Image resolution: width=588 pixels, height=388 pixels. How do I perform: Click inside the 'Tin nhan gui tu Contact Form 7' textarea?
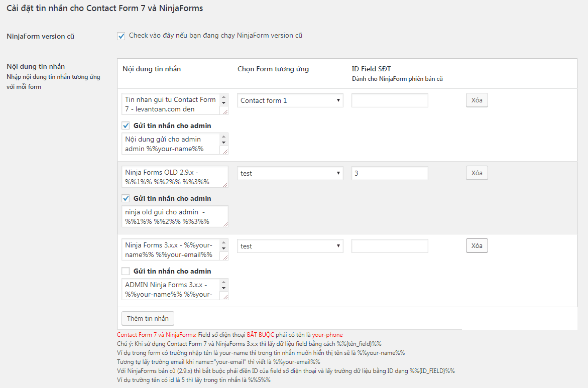click(171, 103)
